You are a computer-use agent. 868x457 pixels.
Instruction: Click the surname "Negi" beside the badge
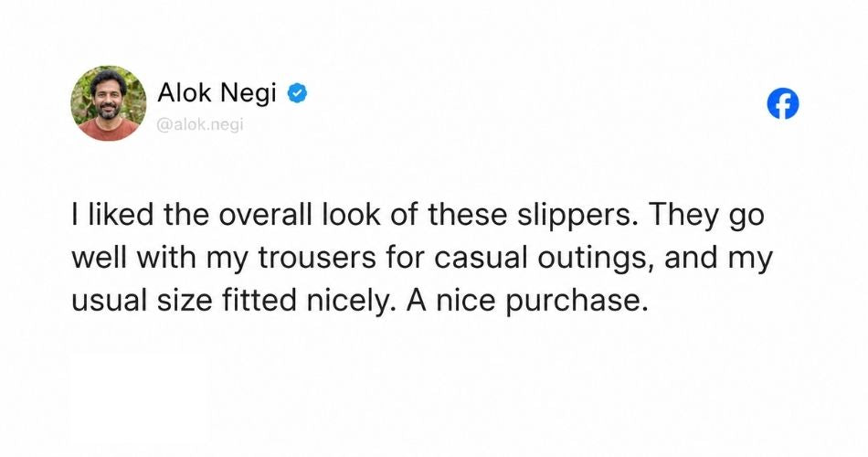coord(248,93)
